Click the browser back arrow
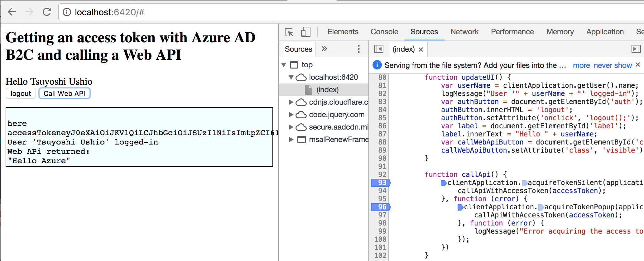This screenshot has height=261, width=644. [x=12, y=12]
